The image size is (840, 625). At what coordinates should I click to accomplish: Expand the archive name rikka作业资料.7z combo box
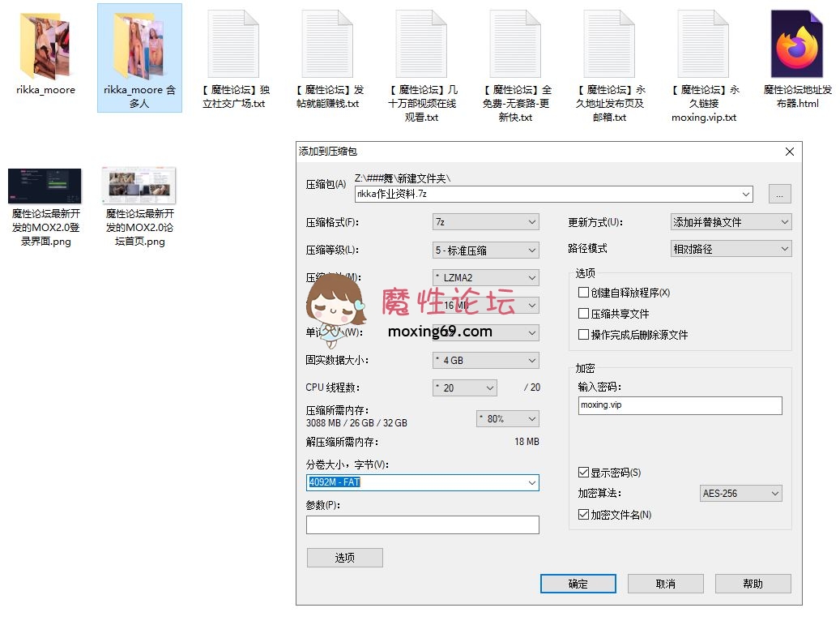(745, 194)
